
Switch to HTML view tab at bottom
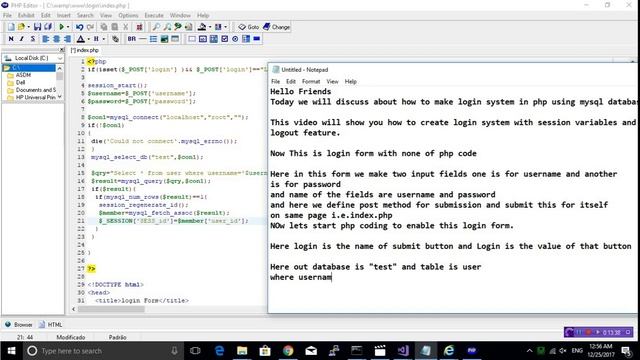click(x=51, y=324)
